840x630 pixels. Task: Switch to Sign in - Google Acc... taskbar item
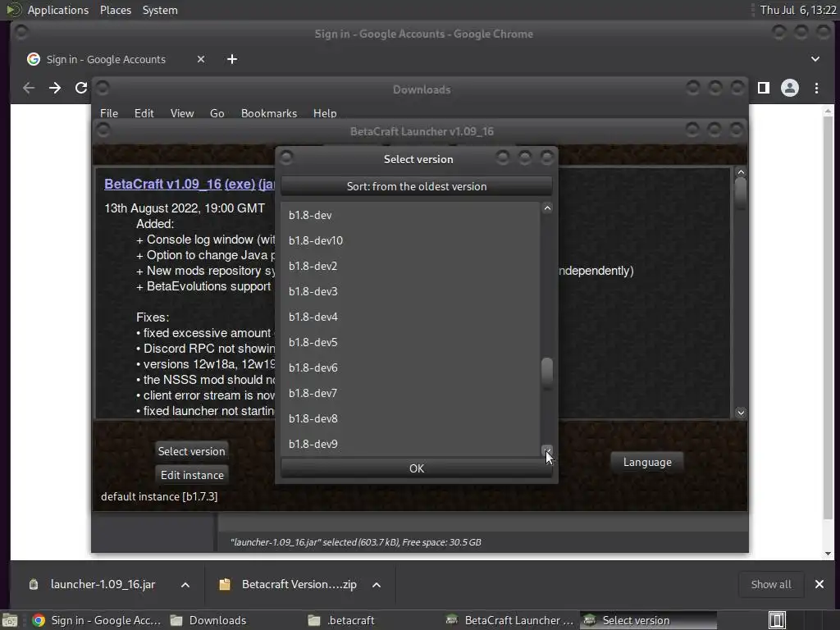[97, 620]
